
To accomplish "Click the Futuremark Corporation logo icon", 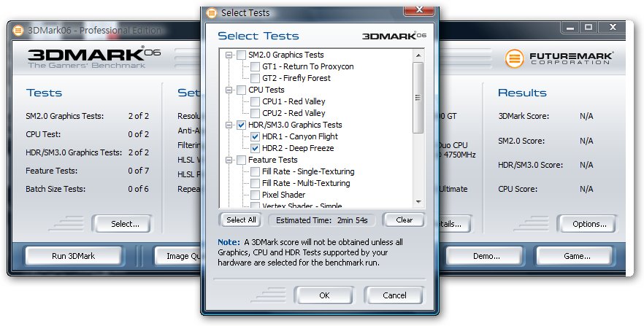I will click(515, 59).
